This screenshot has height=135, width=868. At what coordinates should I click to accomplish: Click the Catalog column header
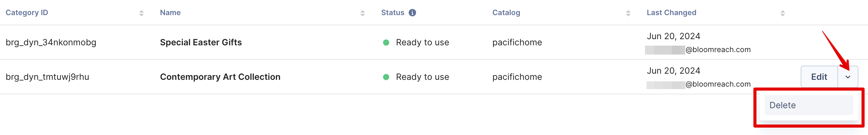tap(506, 13)
